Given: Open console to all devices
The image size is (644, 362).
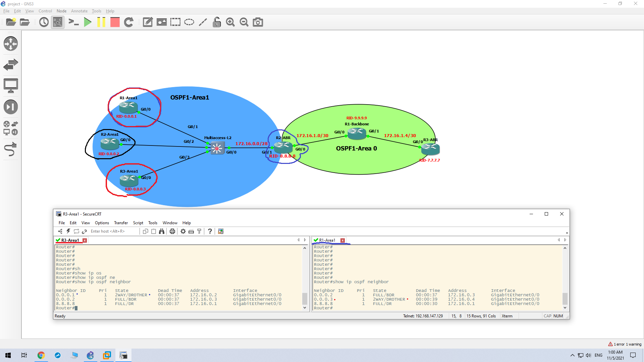Looking at the screenshot, I should (x=73, y=22).
